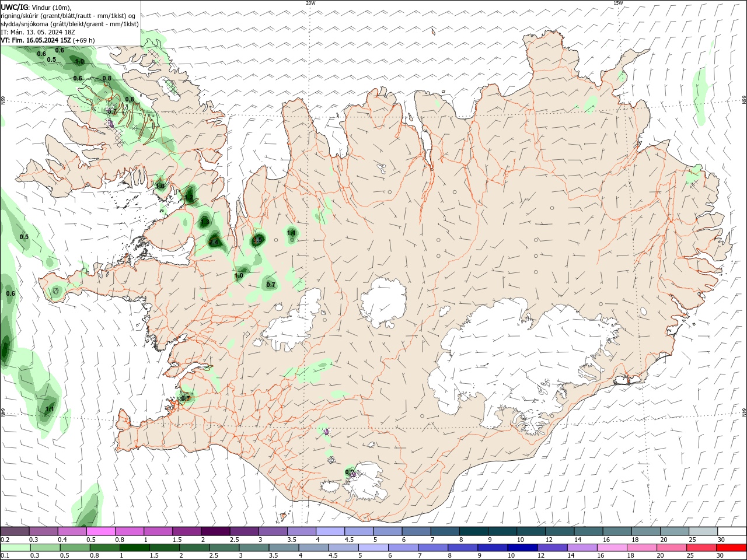Click the light pink rain swatch labeled 16
Screen dimensions: 747x560
(612, 548)
